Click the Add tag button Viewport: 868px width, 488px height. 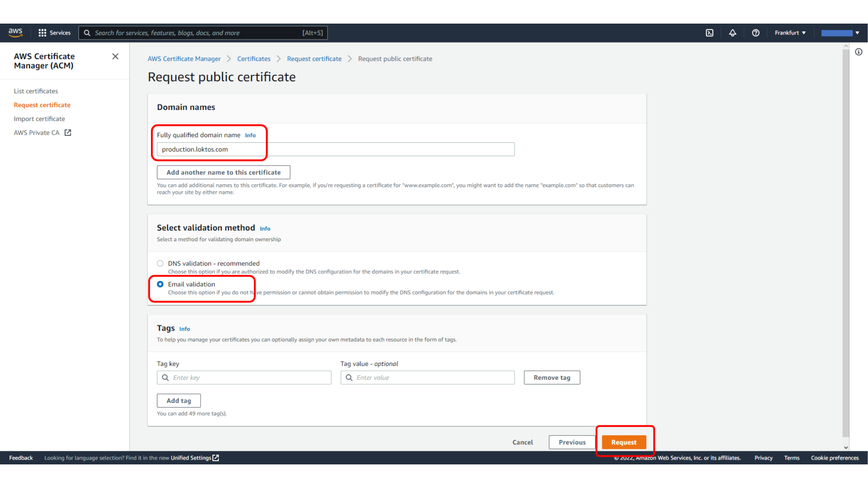pyautogui.click(x=179, y=401)
